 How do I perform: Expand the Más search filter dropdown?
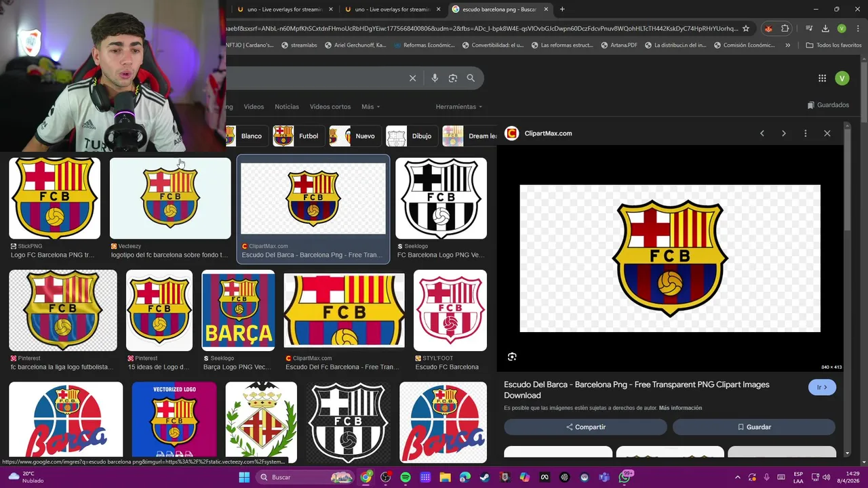(x=370, y=106)
